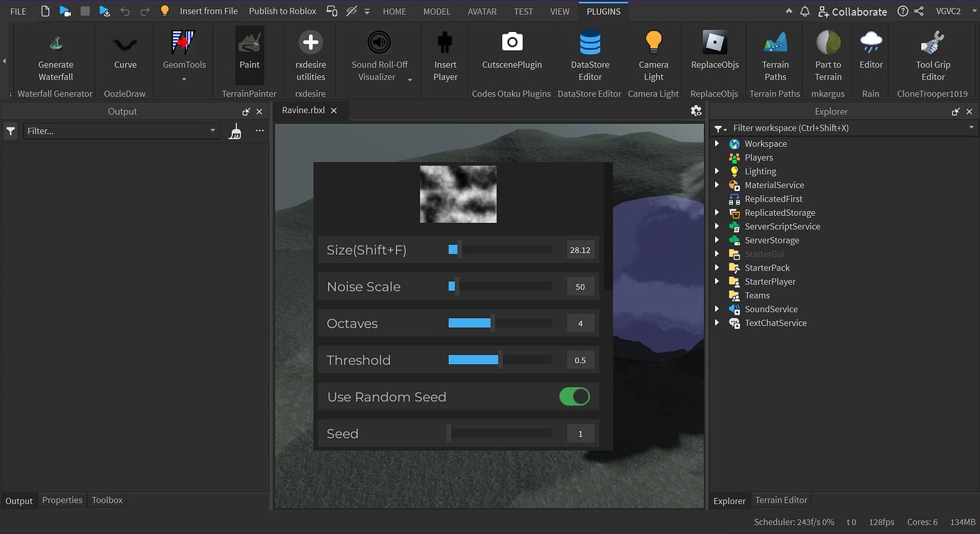980x534 pixels.
Task: Open the FILE menu
Action: [x=18, y=11]
